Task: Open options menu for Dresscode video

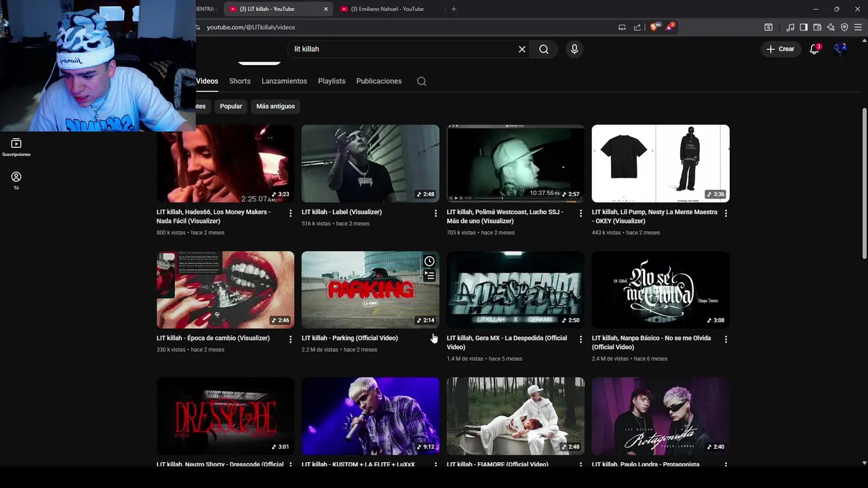Action: (x=290, y=465)
